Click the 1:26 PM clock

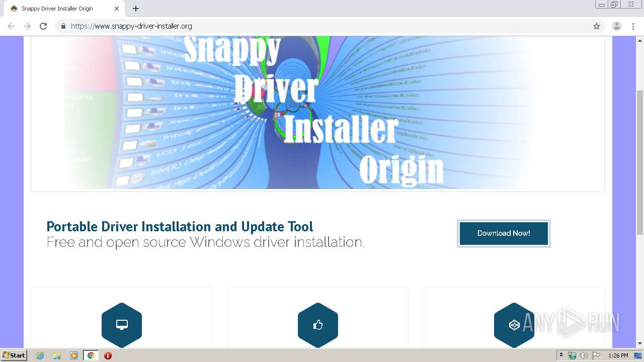point(618,355)
